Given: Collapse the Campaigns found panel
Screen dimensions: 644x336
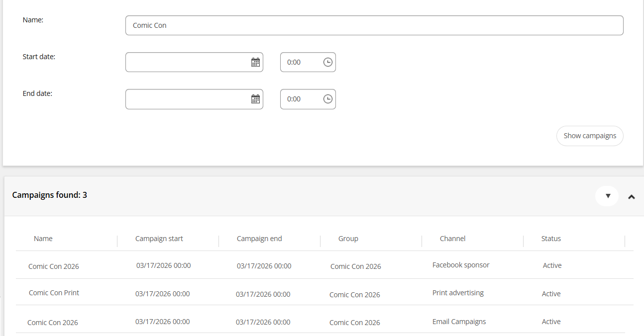Looking at the screenshot, I should pos(632,197).
